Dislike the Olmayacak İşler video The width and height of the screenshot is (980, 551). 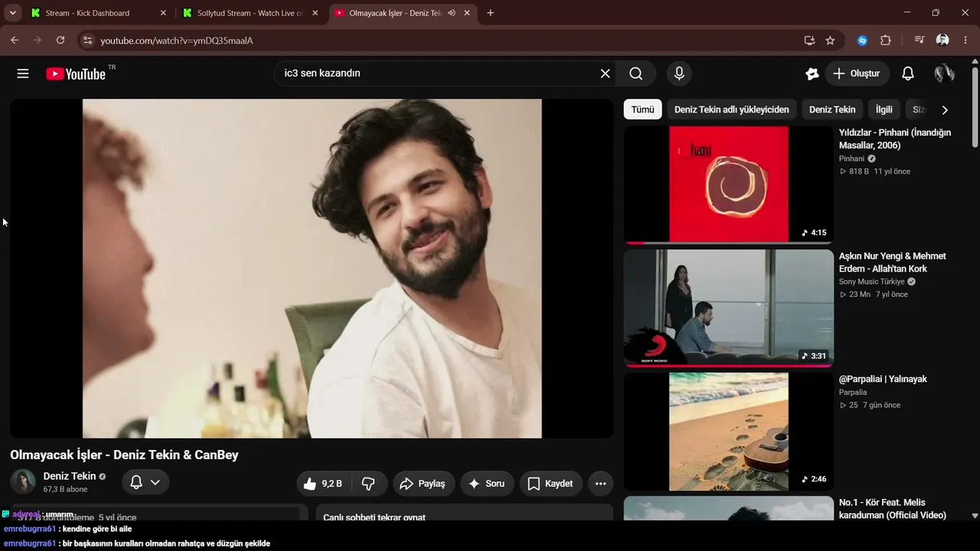[x=368, y=484]
